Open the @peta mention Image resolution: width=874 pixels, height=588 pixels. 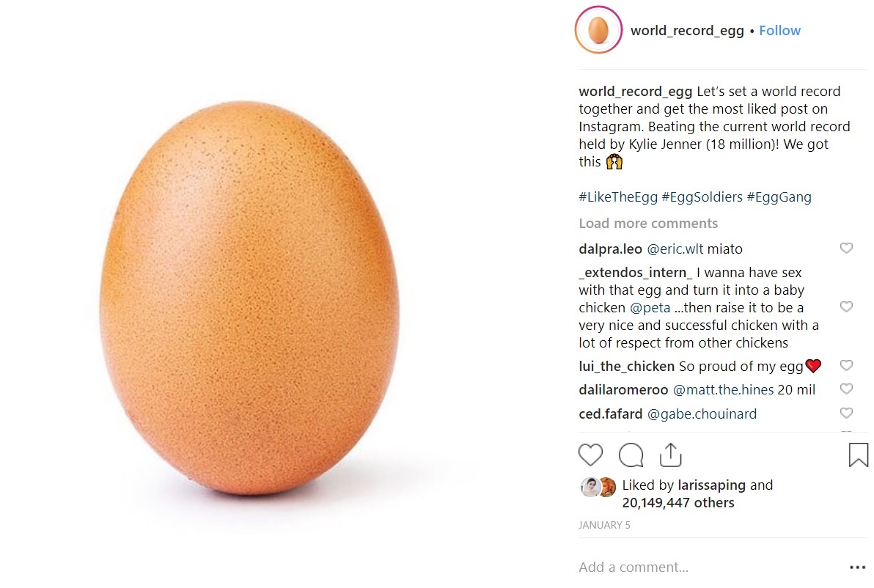coord(650,308)
